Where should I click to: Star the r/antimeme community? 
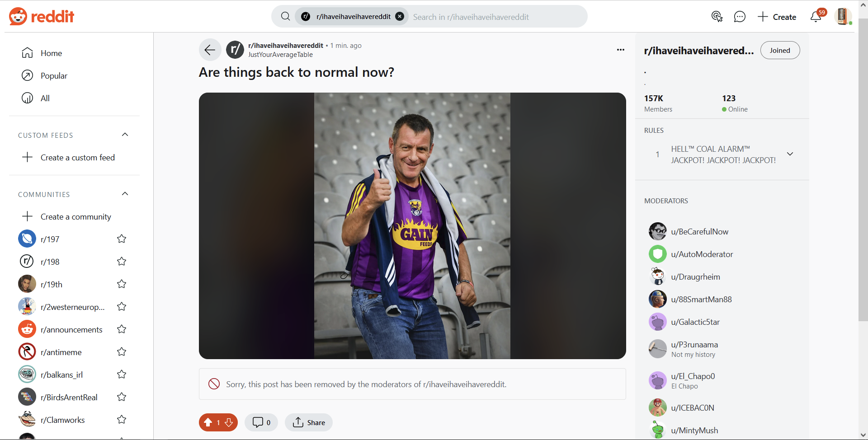tap(122, 352)
